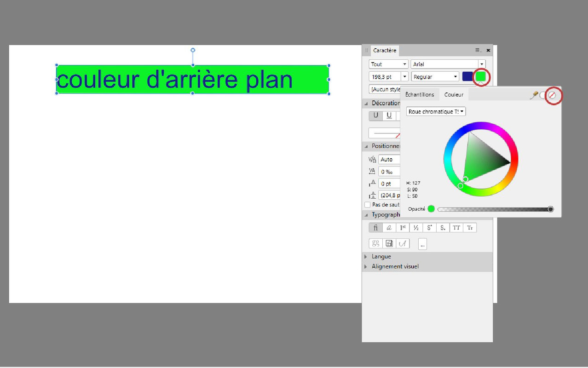Click the triangle saturation handle in wheel
Viewport: 588px width, 368px height.
[x=466, y=179]
